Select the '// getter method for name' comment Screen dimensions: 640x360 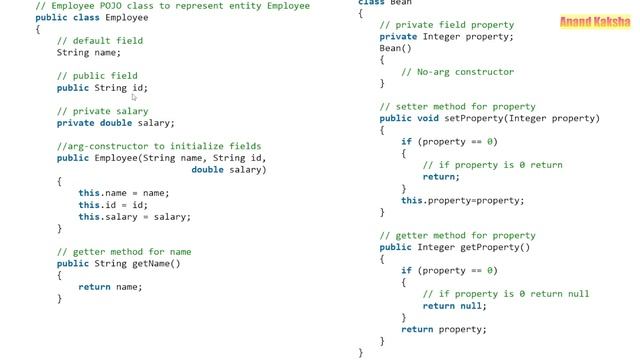pos(124,252)
